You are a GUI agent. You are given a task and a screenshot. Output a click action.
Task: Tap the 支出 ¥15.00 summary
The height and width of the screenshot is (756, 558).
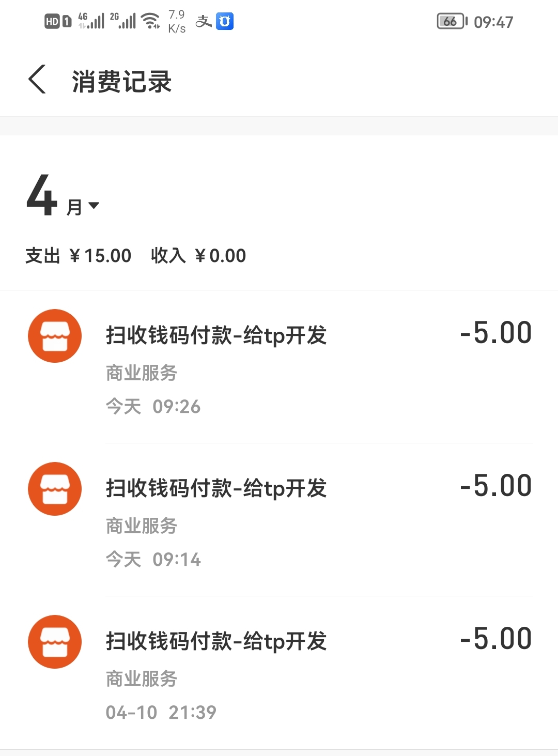(x=79, y=256)
